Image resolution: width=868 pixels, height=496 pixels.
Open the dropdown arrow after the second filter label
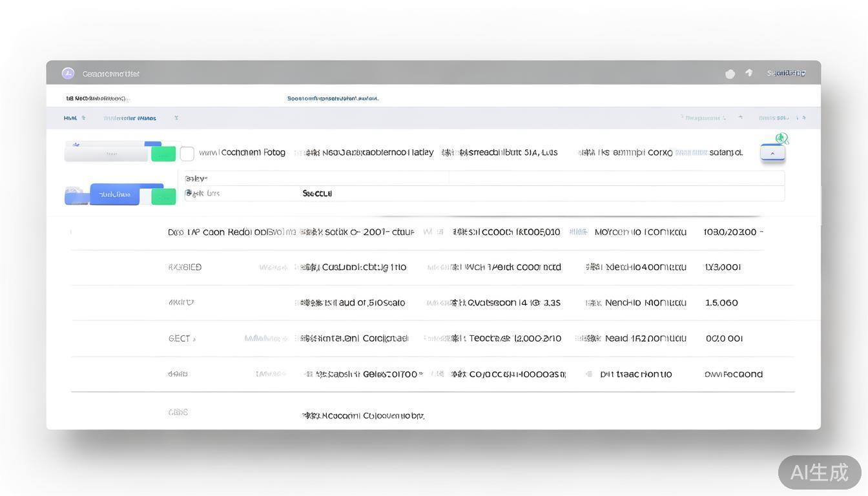point(176,118)
